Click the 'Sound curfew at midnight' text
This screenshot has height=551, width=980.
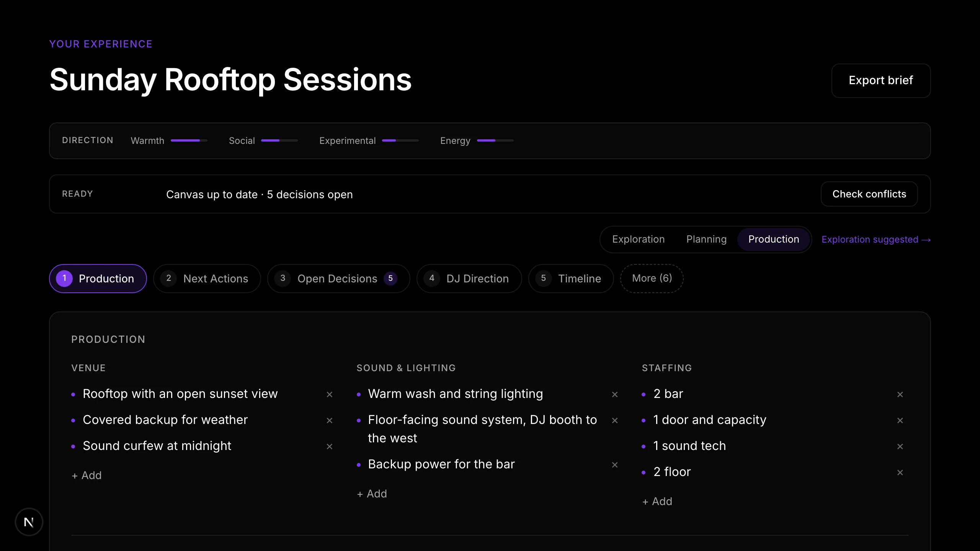[x=157, y=446]
